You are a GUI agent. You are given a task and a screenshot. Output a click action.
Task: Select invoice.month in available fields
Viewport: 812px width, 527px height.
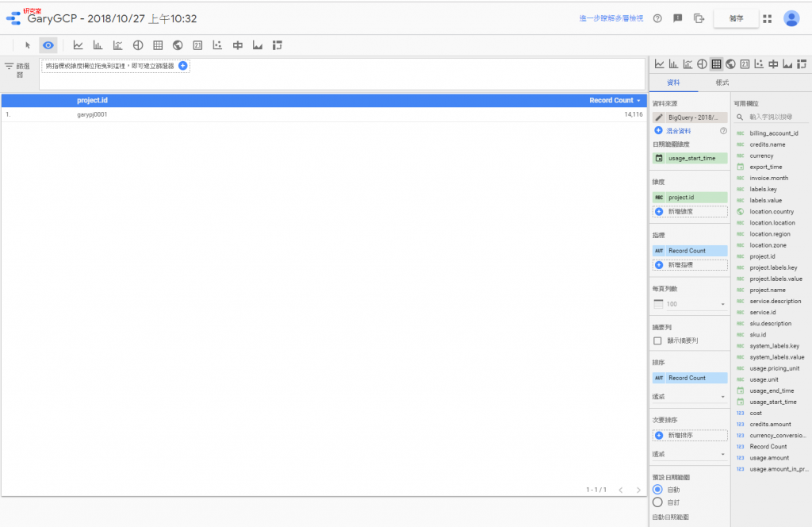[x=769, y=179]
